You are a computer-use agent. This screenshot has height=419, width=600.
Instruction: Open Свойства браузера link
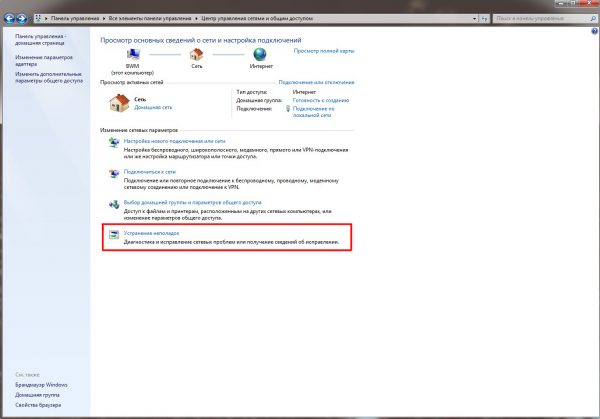point(38,405)
